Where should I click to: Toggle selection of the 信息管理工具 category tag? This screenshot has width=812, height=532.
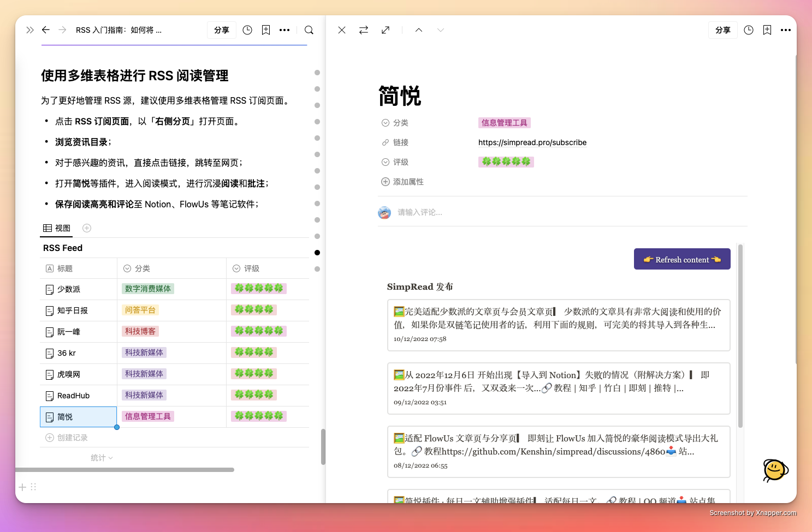504,122
